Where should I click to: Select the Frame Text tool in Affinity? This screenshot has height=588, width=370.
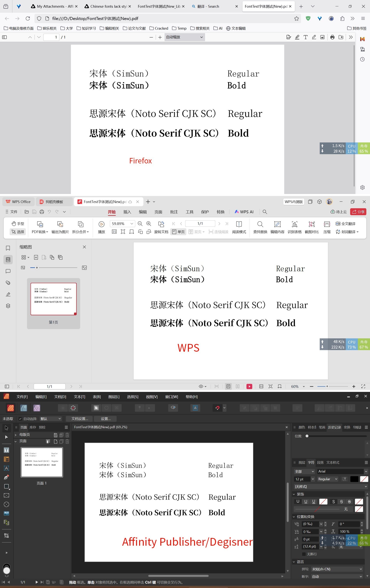coord(7,450)
